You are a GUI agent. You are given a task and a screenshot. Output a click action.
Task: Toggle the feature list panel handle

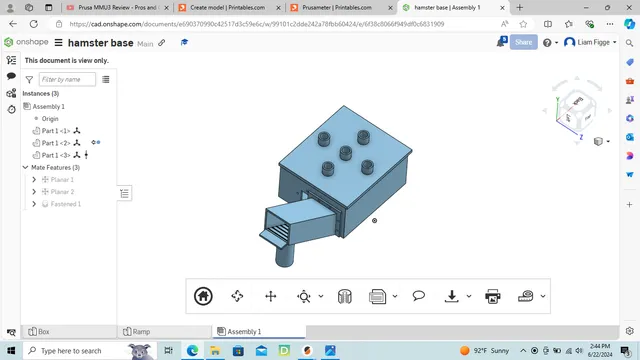124,193
